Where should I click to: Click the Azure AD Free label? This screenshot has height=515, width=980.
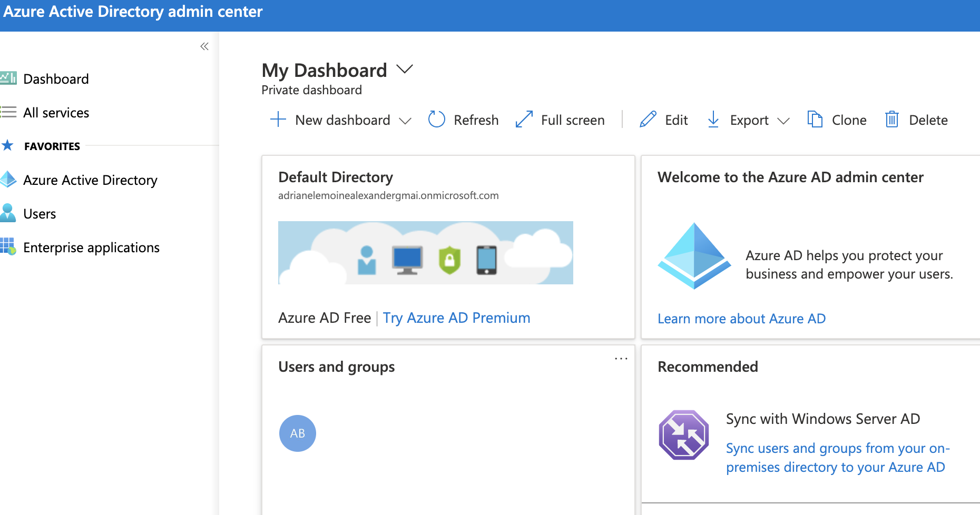(325, 318)
